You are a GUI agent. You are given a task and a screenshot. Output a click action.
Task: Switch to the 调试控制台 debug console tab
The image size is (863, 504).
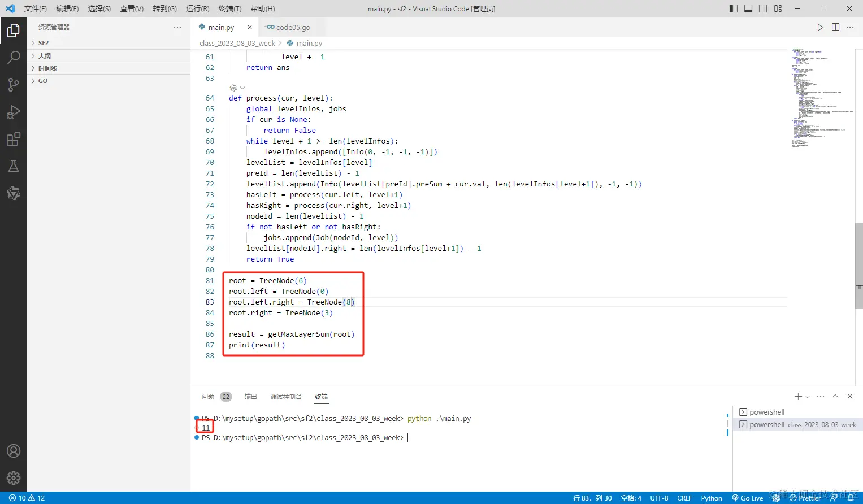[x=286, y=397]
